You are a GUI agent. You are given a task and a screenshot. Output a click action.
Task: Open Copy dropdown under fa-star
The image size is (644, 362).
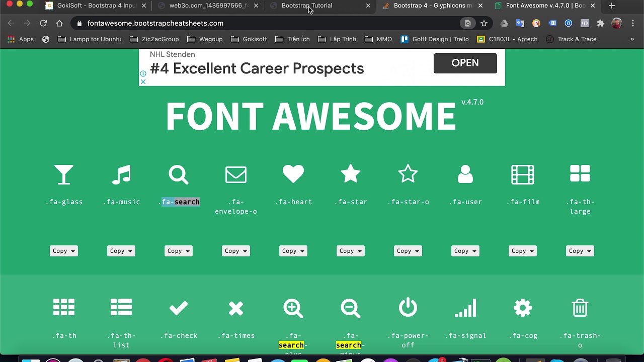tap(351, 251)
